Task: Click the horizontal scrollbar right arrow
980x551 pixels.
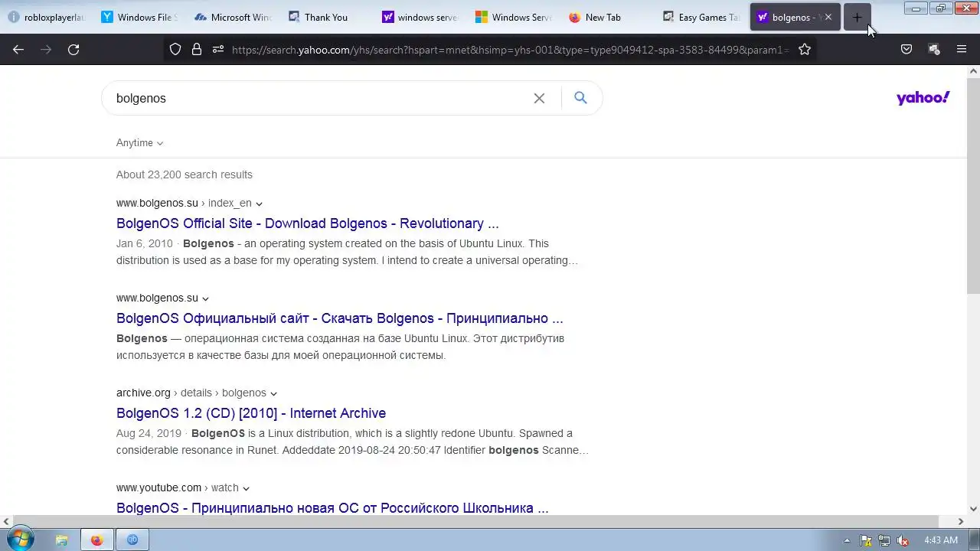Action: tap(961, 521)
